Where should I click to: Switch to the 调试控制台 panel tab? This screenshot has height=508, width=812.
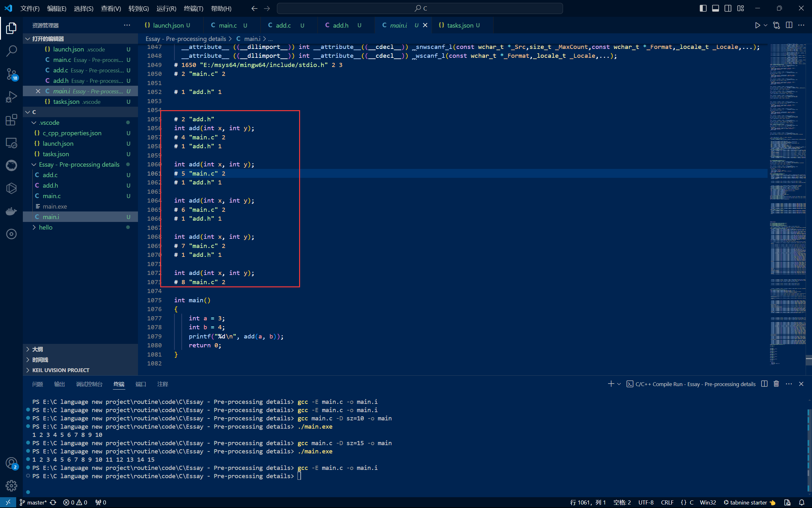pos(89,384)
